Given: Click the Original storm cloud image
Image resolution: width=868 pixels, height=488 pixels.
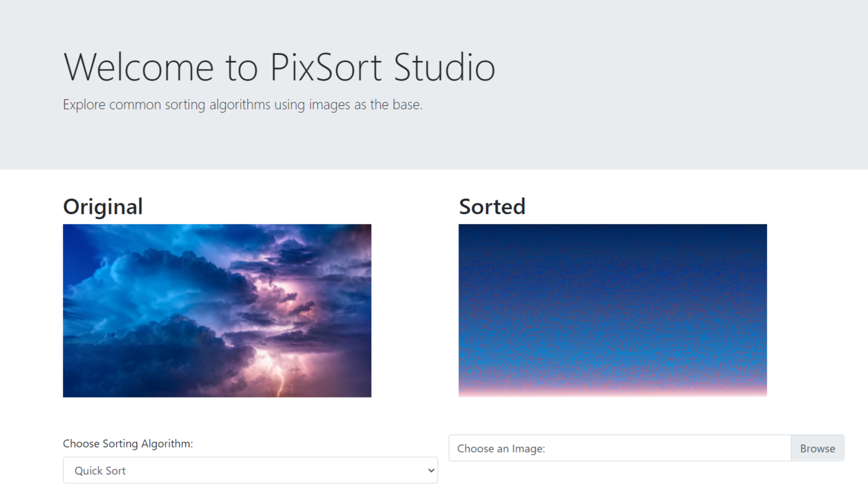Looking at the screenshot, I should click(x=217, y=310).
